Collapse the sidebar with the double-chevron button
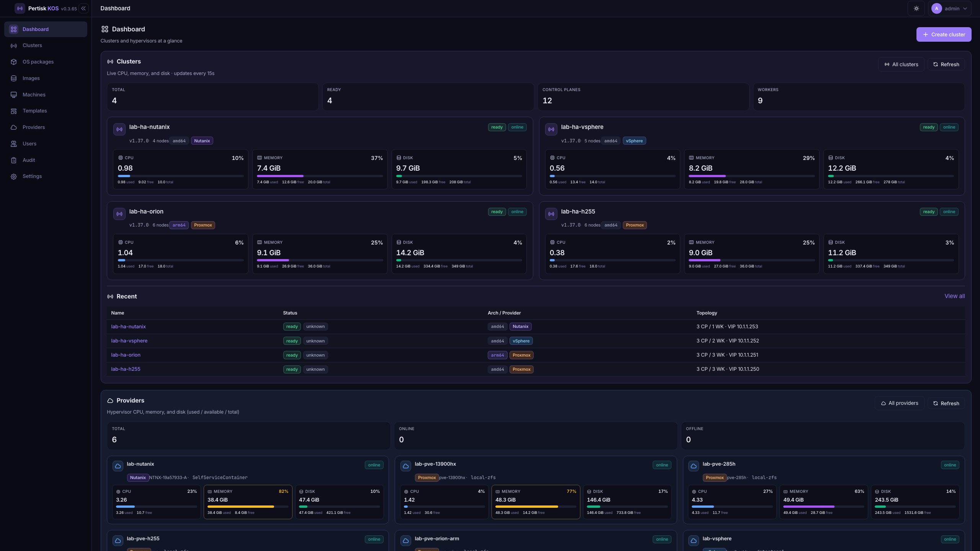 pos(83,8)
